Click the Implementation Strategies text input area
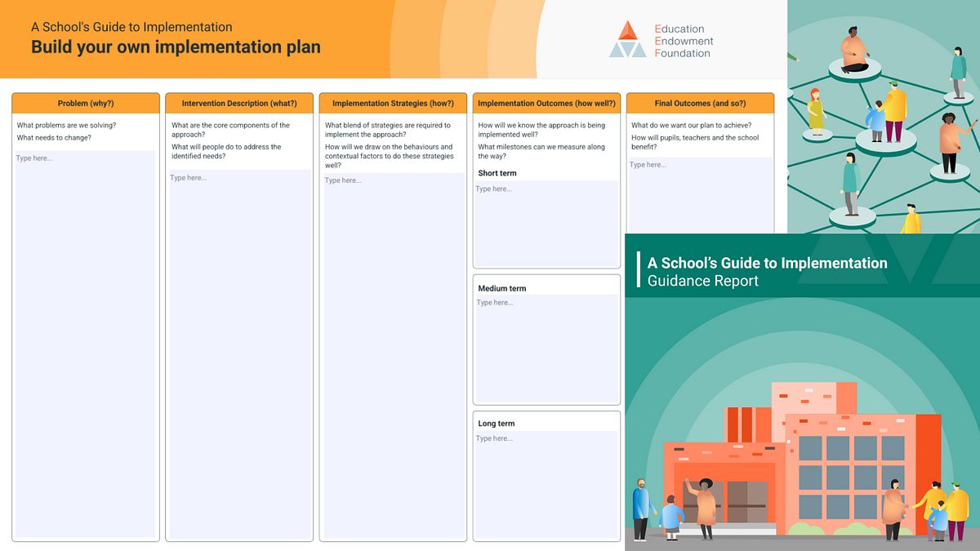The height and width of the screenshot is (551, 980). tap(394, 355)
